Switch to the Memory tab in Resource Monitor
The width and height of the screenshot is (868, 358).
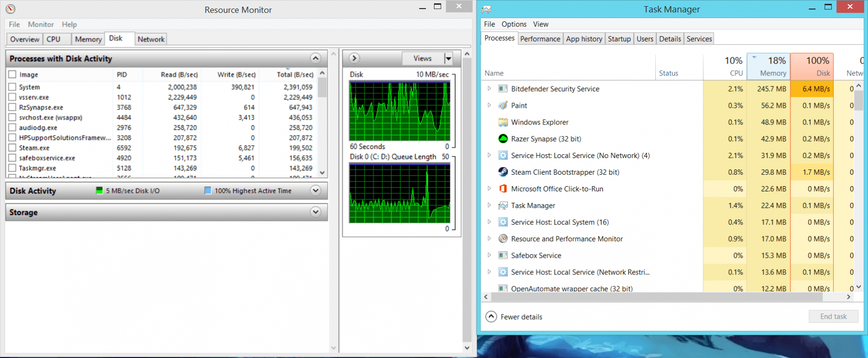[88, 39]
